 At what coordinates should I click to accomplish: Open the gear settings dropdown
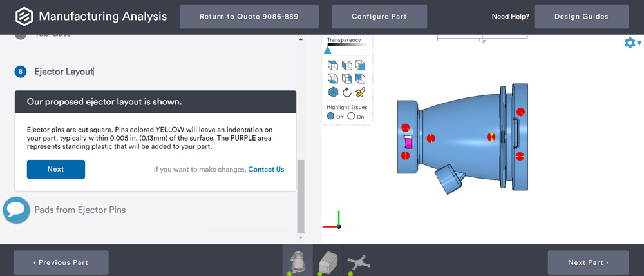point(632,43)
